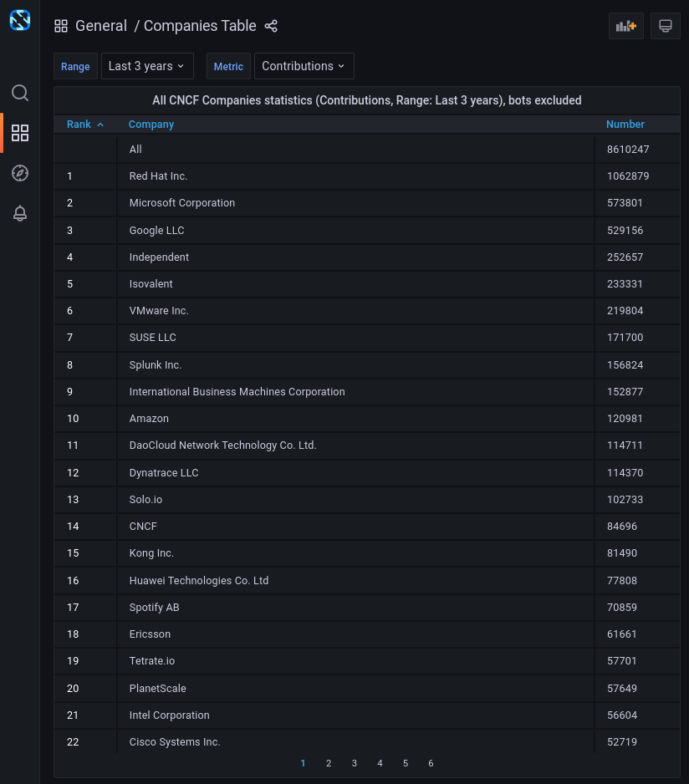Open the search icon in sidebar
Screen dimensions: 689x784
click(20, 93)
